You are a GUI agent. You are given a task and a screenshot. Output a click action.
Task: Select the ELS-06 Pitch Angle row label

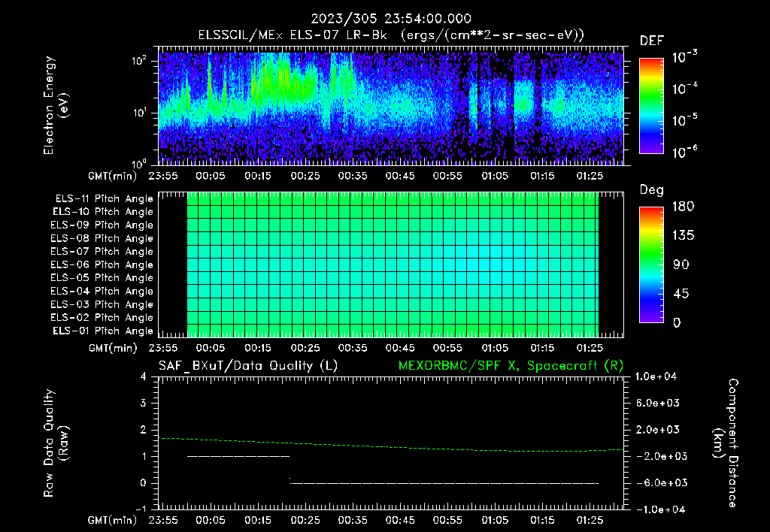click(x=102, y=265)
